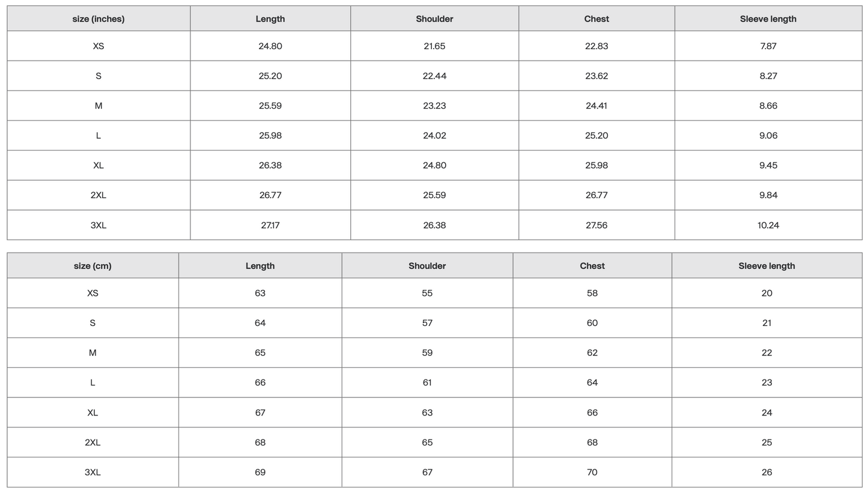Click the 3XL length value 27.17
868x494 pixels.
(270, 226)
